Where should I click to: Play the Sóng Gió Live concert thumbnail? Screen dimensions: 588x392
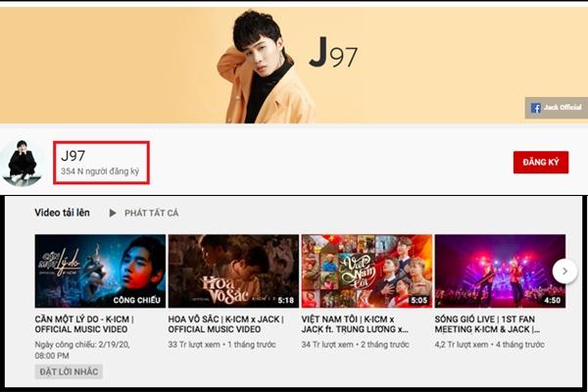point(500,269)
